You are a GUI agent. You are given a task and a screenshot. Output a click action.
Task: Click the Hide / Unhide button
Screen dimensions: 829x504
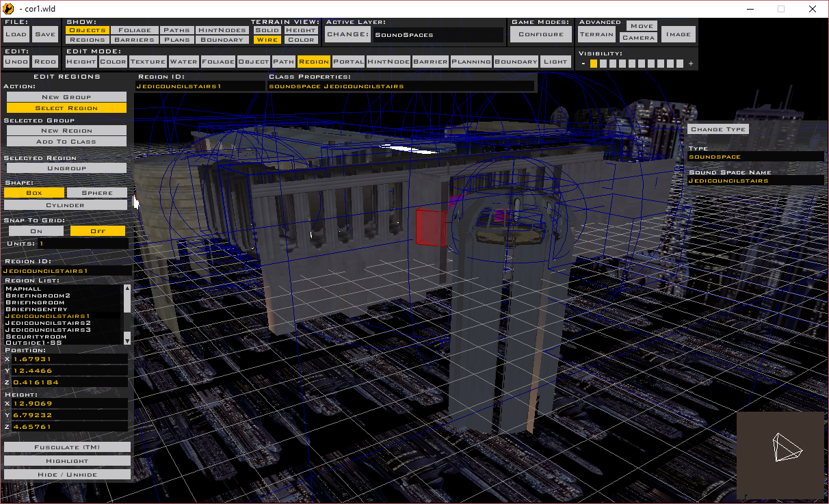(x=67, y=475)
